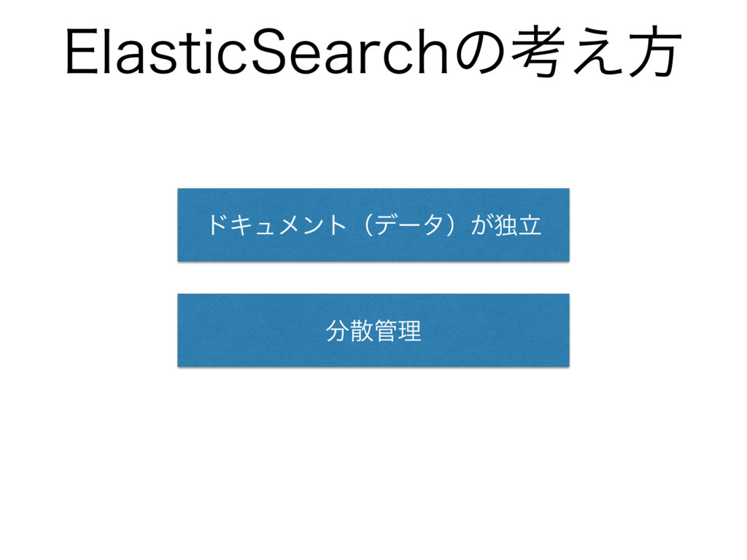
Task: Click the 独立 characters in the upper box
Action: [518, 225]
